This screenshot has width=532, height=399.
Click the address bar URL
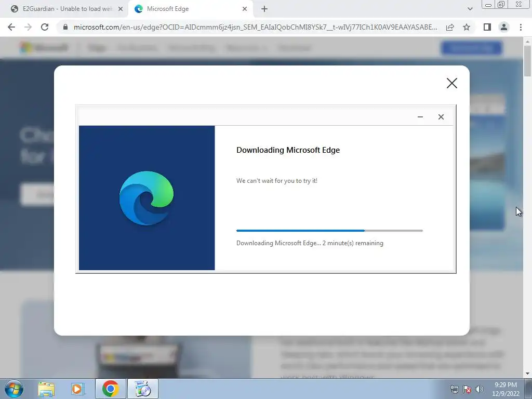[x=255, y=27]
